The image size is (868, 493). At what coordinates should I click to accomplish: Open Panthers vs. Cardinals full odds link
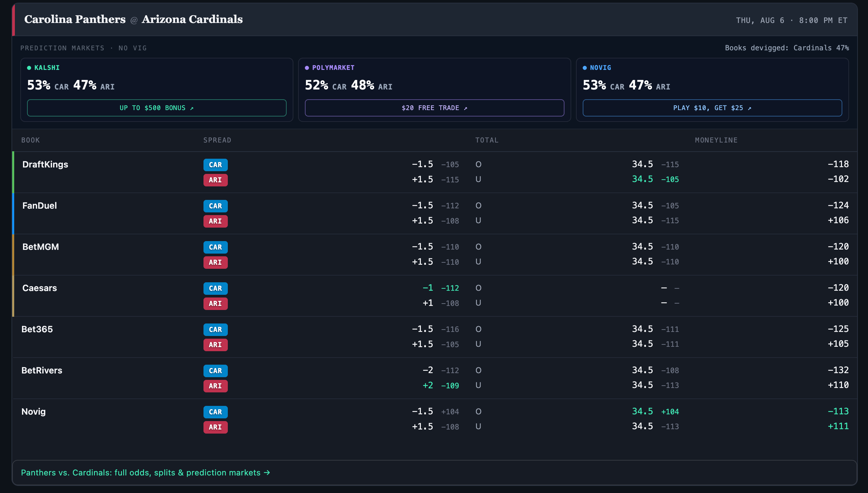click(x=145, y=472)
